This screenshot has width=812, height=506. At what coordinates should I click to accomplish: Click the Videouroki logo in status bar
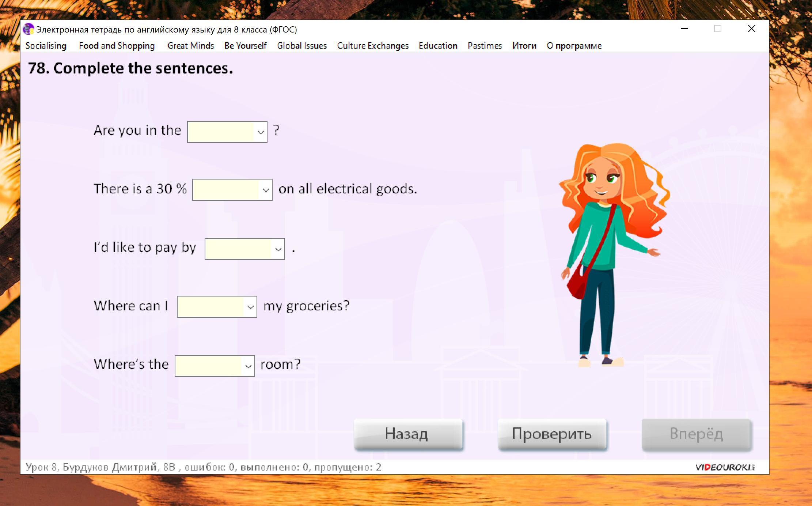click(725, 467)
